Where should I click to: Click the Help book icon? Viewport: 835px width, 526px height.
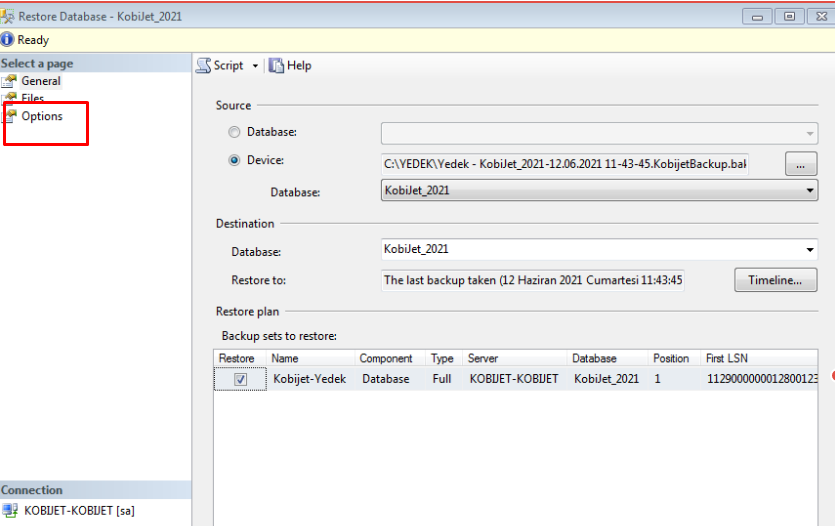click(x=276, y=65)
